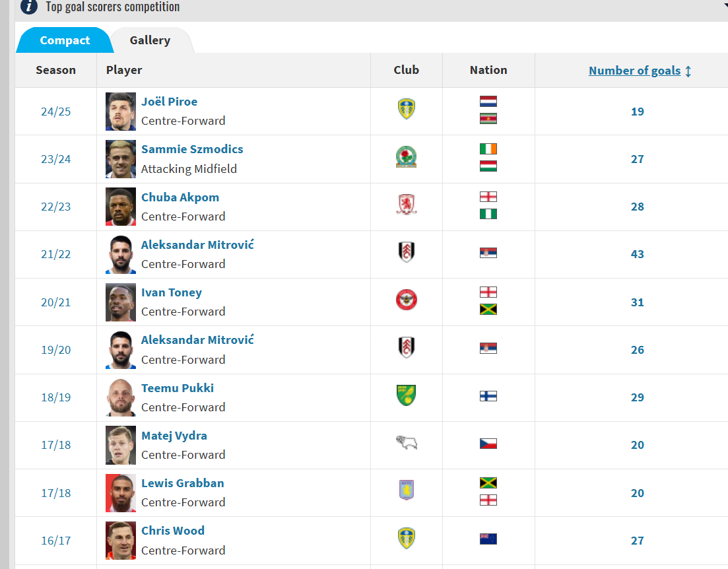Click Chris Wood's portrait thumbnail

pos(121,540)
